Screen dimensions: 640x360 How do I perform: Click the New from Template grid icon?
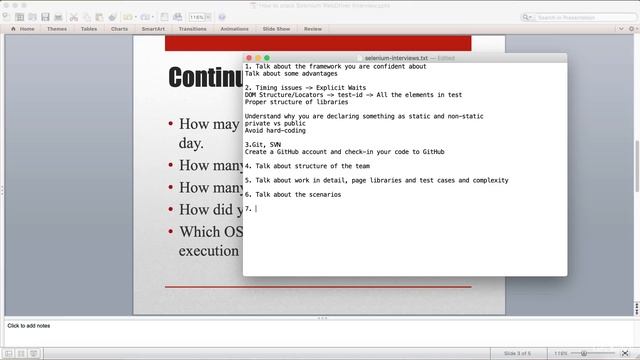click(x=19, y=17)
